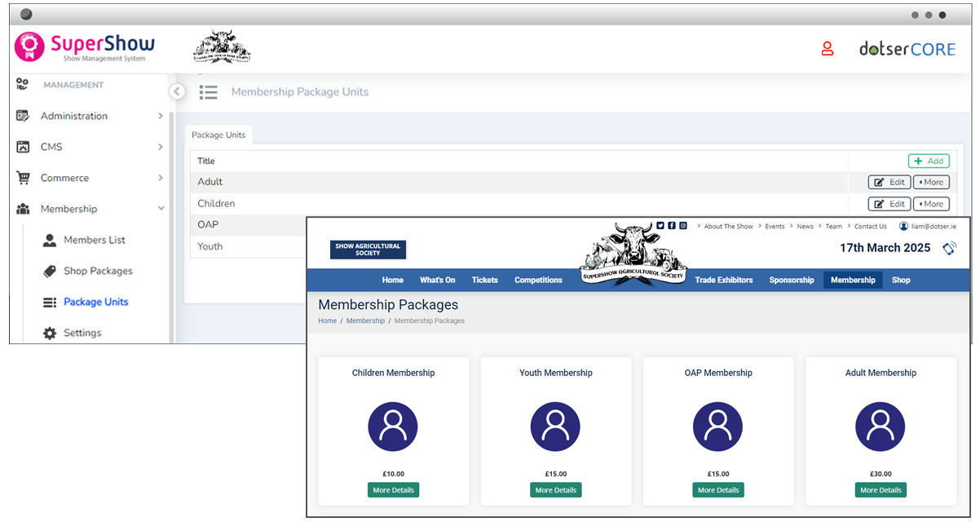
Task: Click the green Add button
Action: coord(929,162)
